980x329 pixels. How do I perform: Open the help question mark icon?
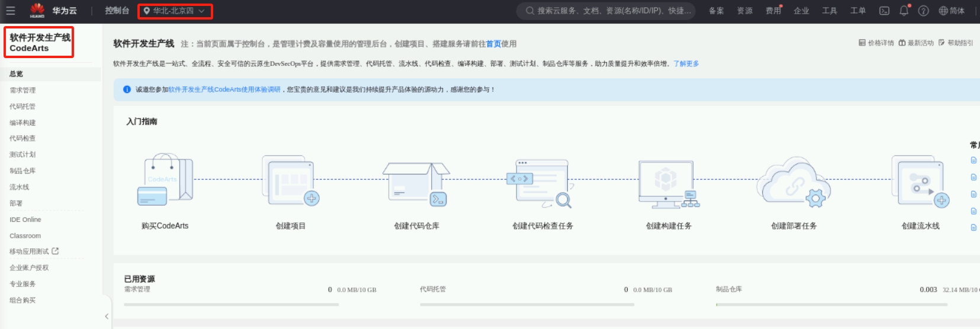924,11
